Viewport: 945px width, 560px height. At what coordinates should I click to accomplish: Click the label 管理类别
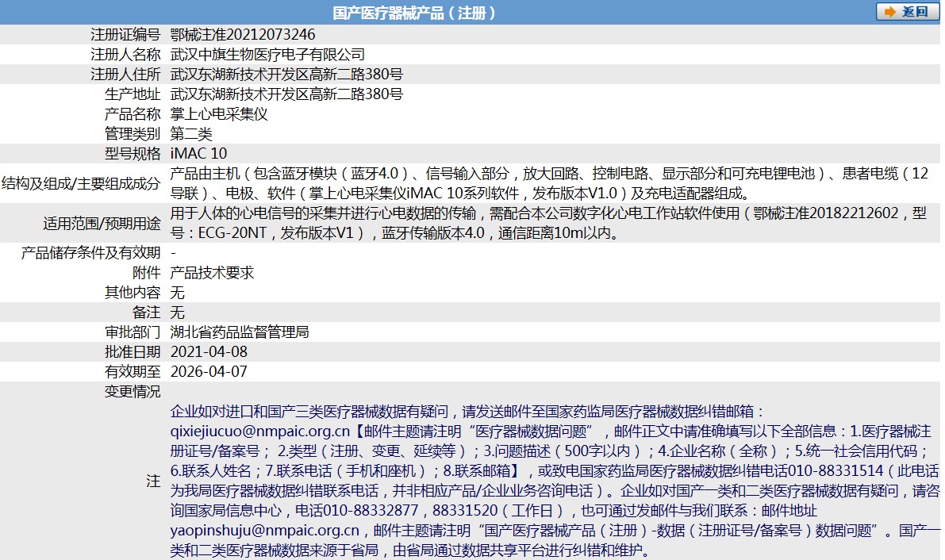(133, 134)
